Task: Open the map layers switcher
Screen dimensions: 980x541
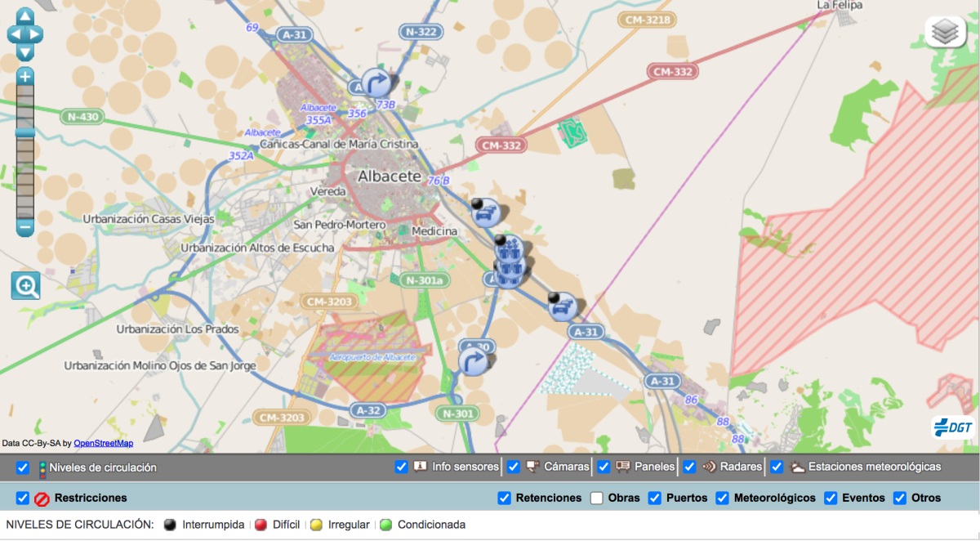Action: 945,32
